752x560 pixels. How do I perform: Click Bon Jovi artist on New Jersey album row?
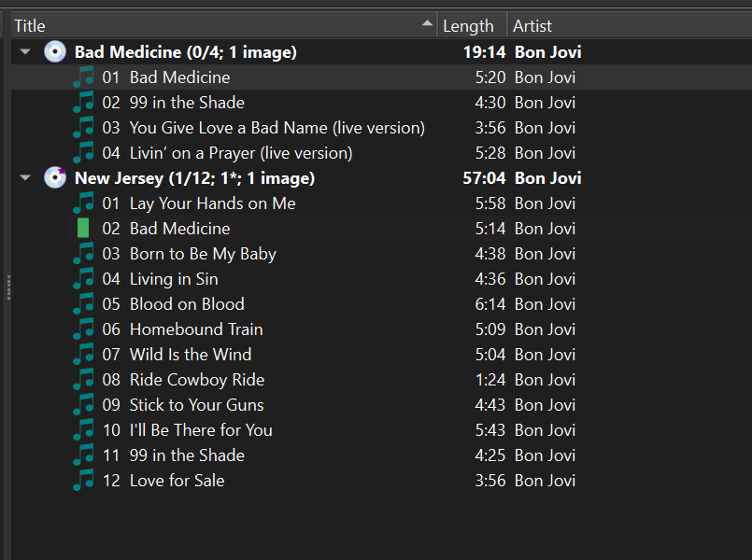[x=547, y=178]
